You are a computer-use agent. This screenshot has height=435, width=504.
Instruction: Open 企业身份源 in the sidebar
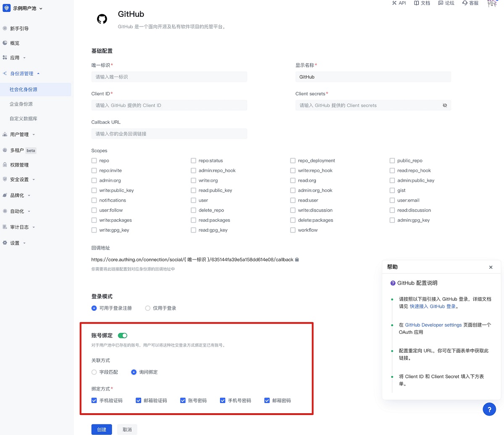pyautogui.click(x=21, y=104)
